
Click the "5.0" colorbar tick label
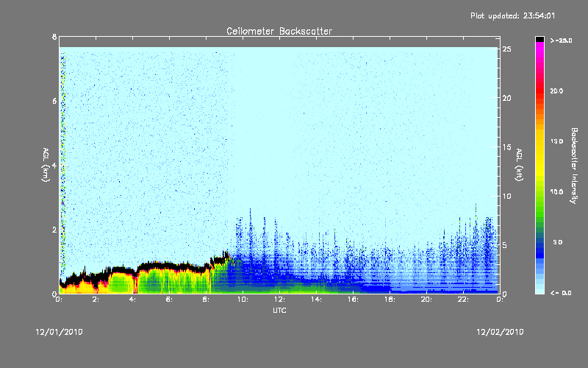(x=558, y=242)
